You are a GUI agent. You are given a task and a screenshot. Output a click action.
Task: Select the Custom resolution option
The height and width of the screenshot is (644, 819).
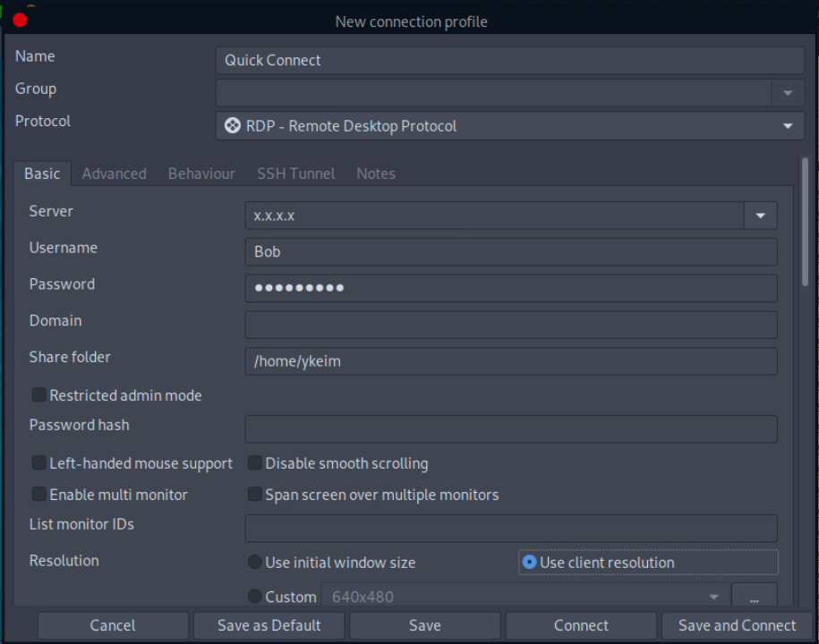[254, 596]
